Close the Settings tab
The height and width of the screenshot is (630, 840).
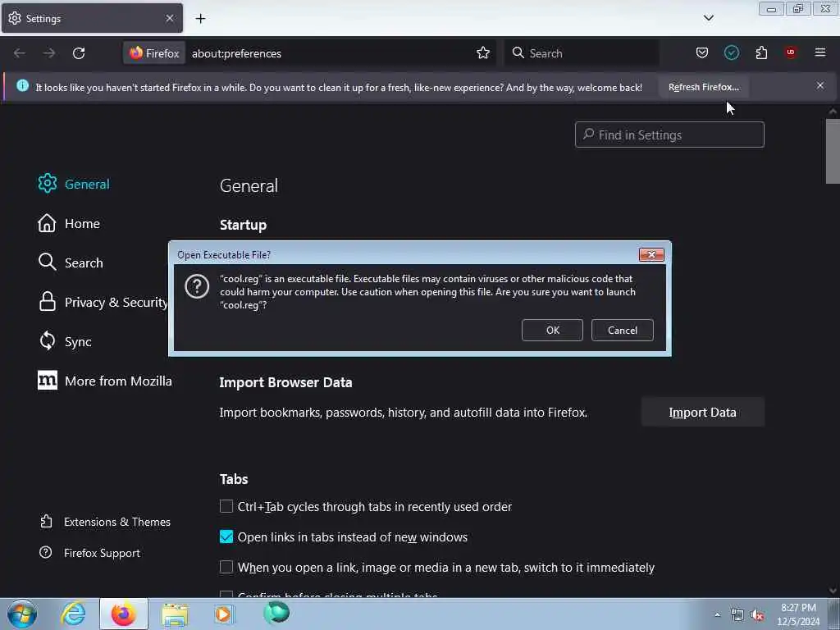point(169,18)
